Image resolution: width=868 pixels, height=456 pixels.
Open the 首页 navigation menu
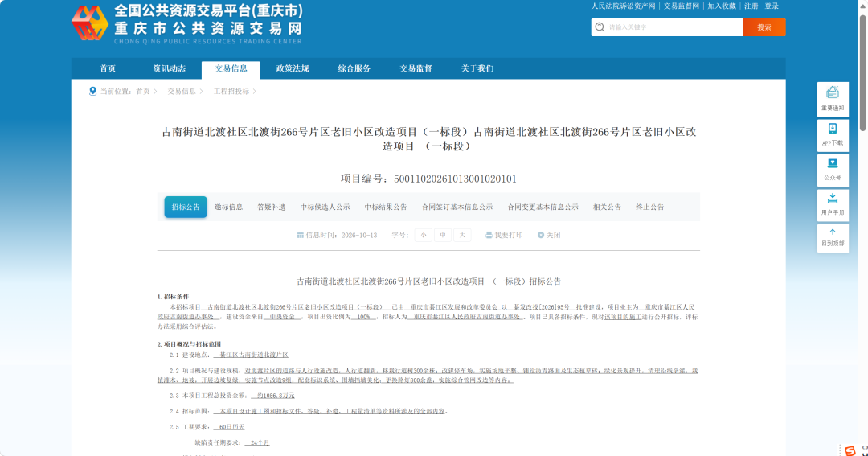click(x=108, y=68)
